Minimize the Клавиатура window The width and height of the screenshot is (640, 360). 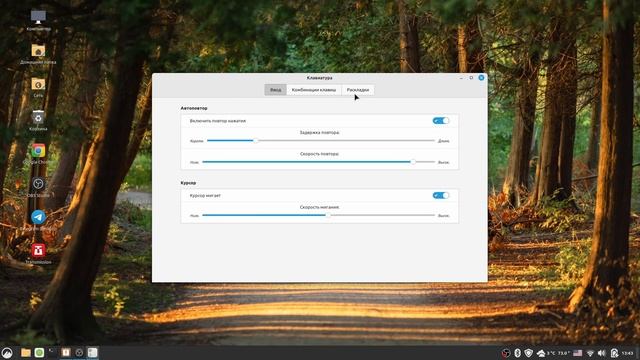point(461,78)
